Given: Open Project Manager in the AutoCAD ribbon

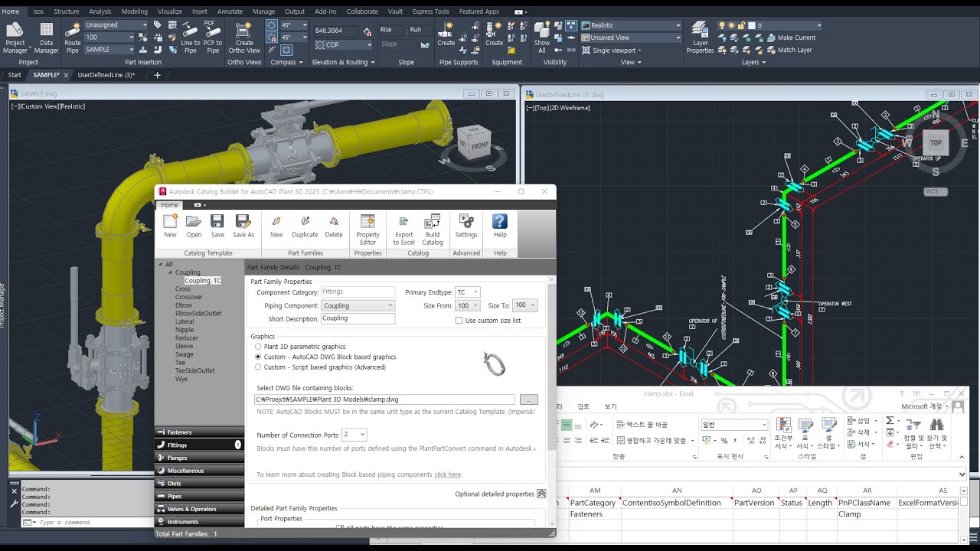Looking at the screenshot, I should coord(15,37).
